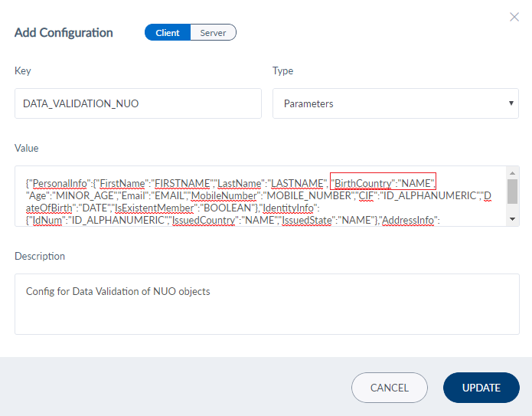The image size is (532, 416).
Task: Close the Add Configuration dialog
Action: click(x=514, y=17)
